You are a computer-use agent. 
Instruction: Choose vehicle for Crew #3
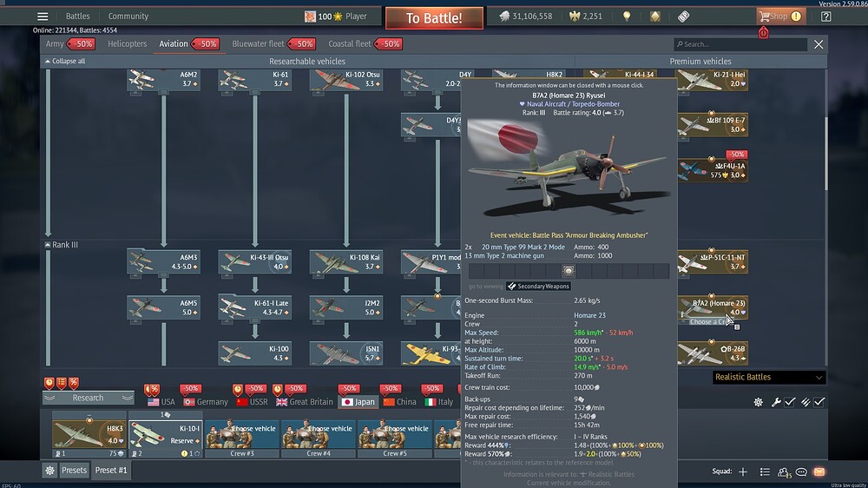click(x=242, y=435)
